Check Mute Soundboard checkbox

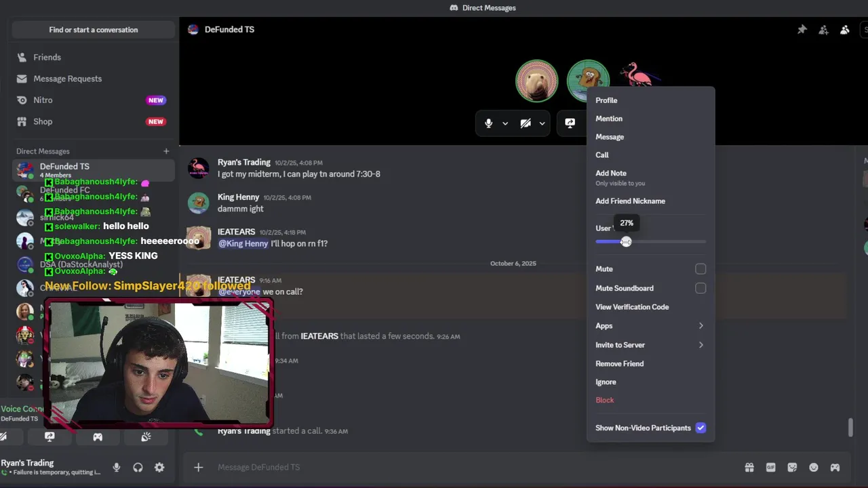701,288
